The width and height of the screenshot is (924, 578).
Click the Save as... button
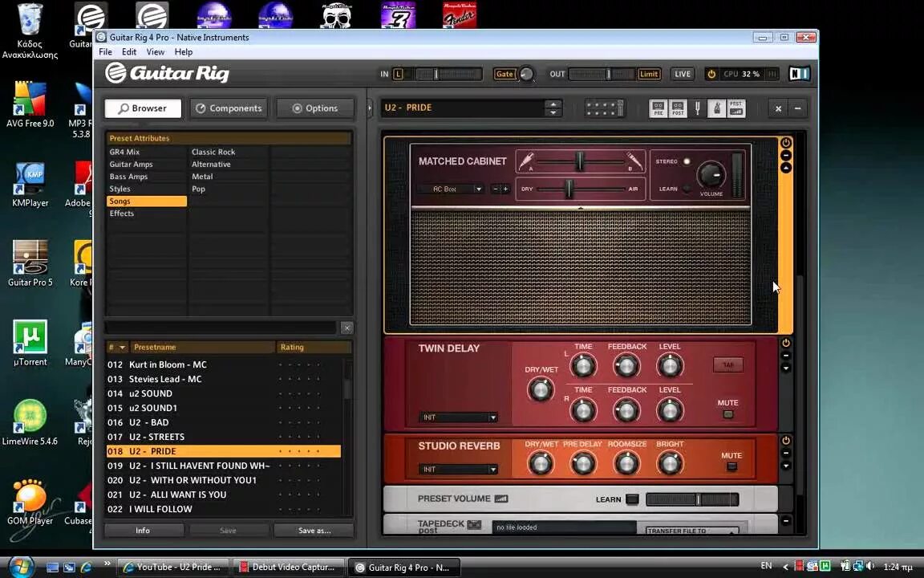tap(314, 530)
